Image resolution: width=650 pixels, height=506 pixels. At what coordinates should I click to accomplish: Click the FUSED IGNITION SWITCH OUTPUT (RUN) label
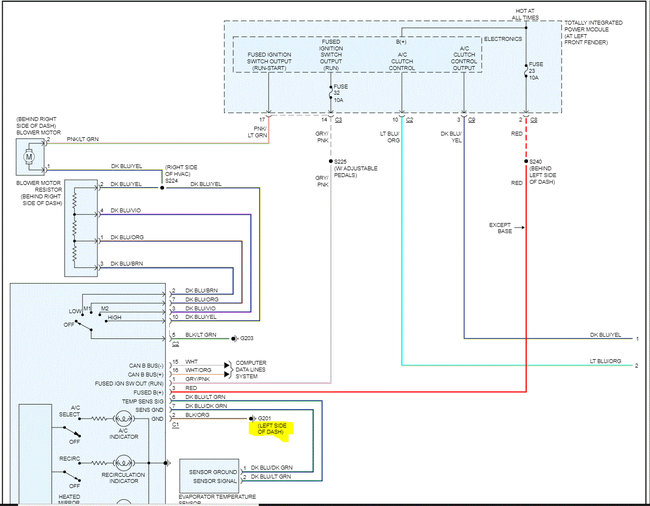[331, 55]
